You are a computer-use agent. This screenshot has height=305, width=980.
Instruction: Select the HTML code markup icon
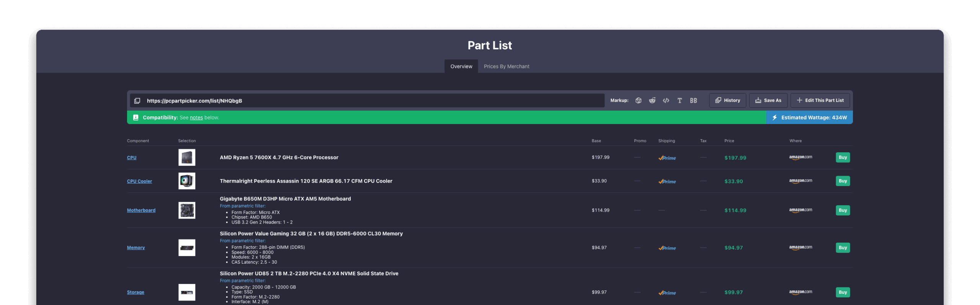pyautogui.click(x=666, y=101)
